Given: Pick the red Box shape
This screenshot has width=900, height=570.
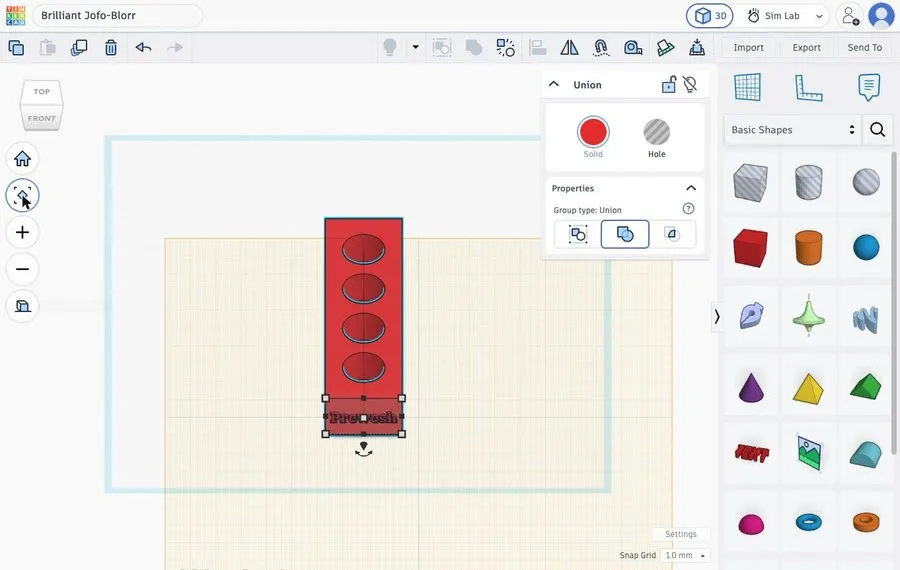Looking at the screenshot, I should point(750,248).
